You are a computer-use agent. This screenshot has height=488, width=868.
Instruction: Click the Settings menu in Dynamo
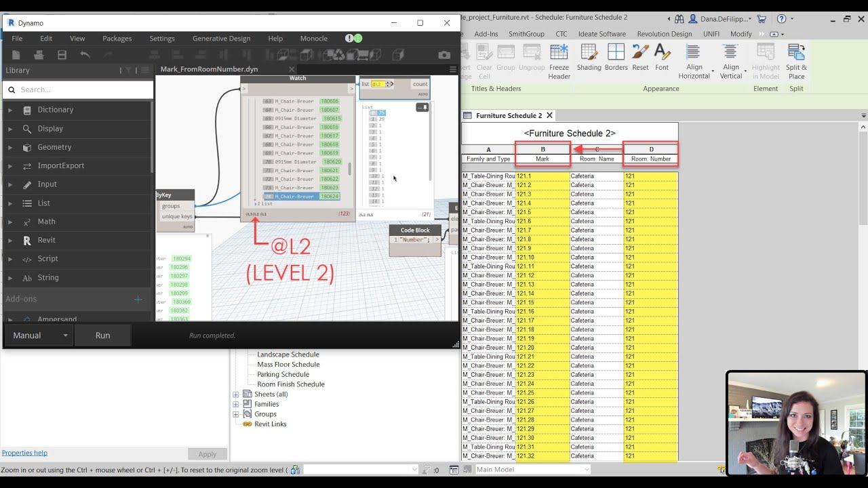point(162,39)
